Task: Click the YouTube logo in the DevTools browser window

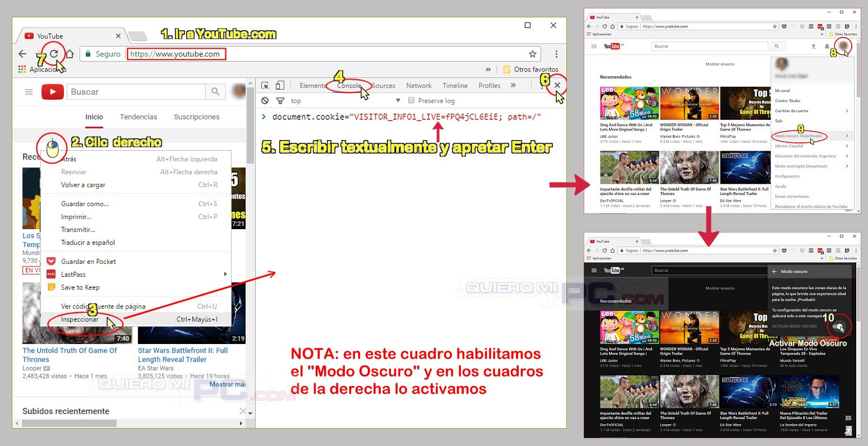Action: coord(53,92)
